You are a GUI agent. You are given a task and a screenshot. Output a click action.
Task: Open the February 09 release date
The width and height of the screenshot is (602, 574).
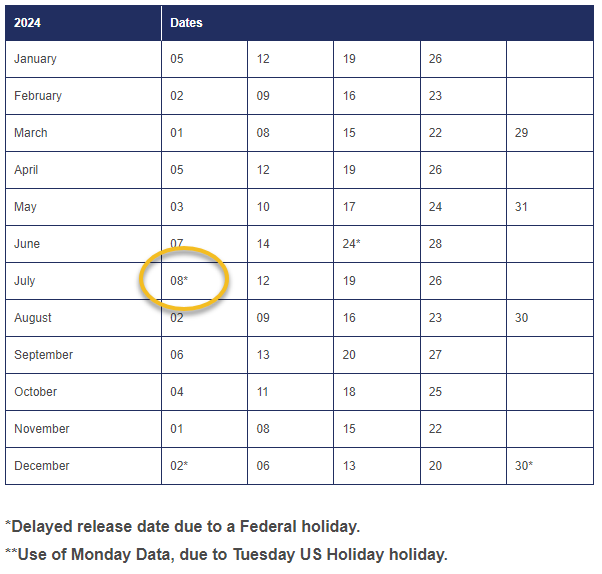point(263,96)
